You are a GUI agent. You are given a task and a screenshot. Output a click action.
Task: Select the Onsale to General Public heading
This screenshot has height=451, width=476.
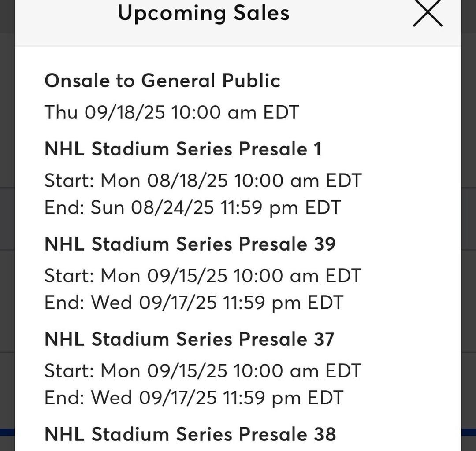click(x=161, y=81)
